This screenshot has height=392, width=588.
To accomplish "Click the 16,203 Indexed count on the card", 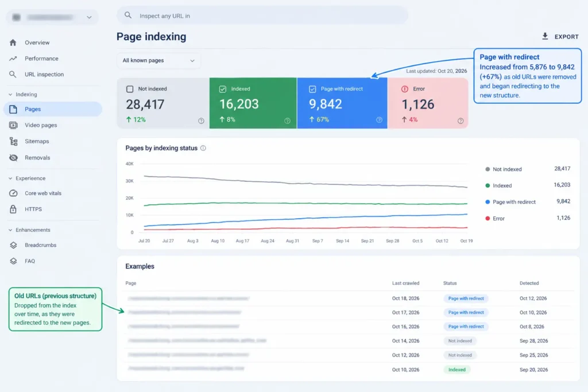I will (x=239, y=104).
